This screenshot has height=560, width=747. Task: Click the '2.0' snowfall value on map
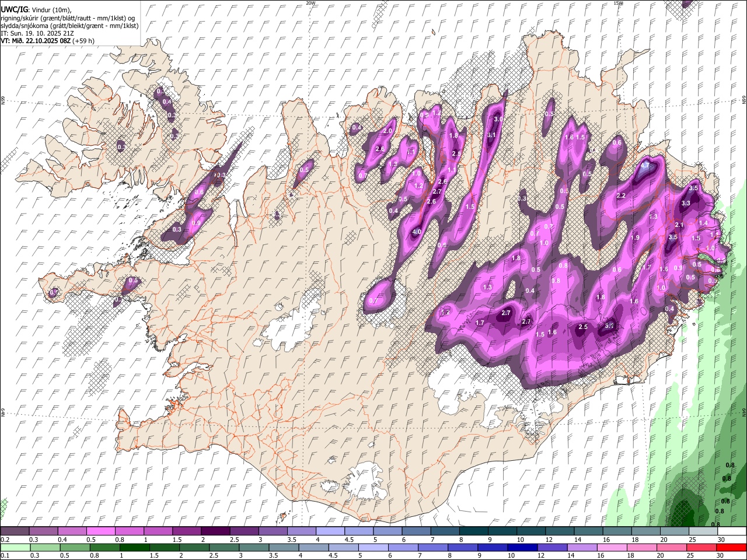[388, 131]
